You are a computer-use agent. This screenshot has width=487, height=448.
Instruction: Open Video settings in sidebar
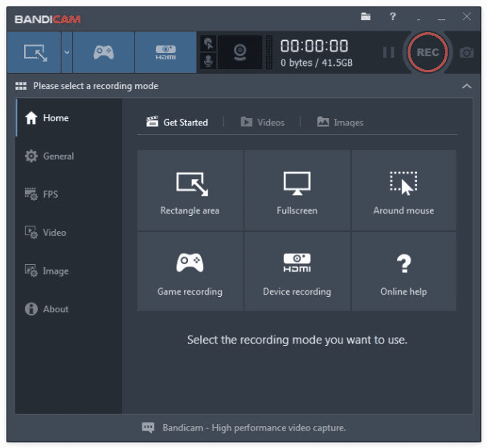(68, 233)
